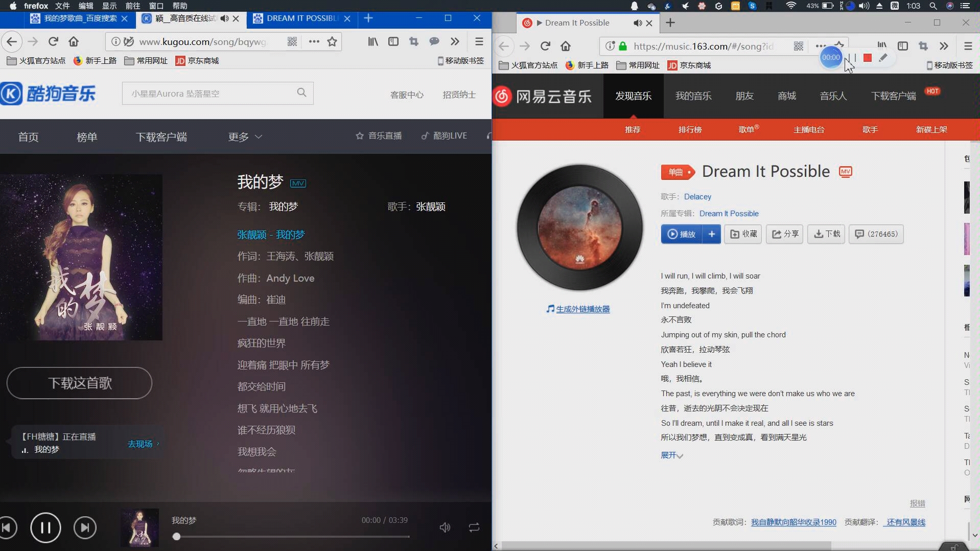
Task: Toggle loop mode in Kugou player
Action: tap(474, 527)
